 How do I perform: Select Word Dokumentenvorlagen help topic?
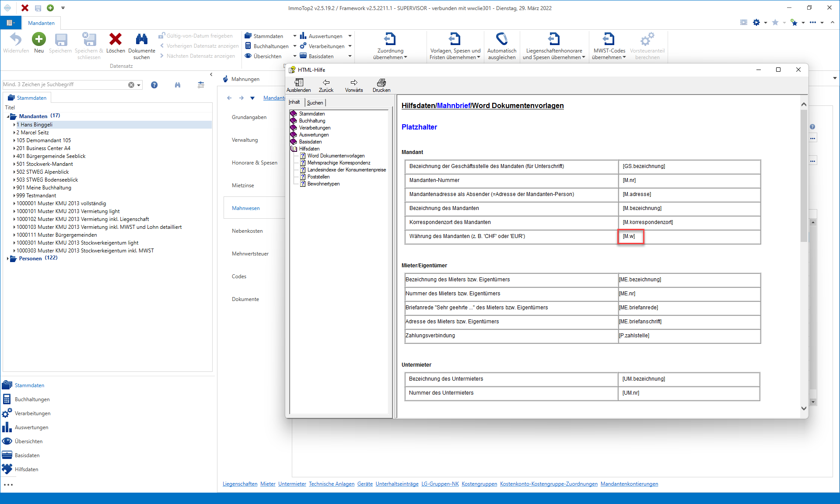336,156
